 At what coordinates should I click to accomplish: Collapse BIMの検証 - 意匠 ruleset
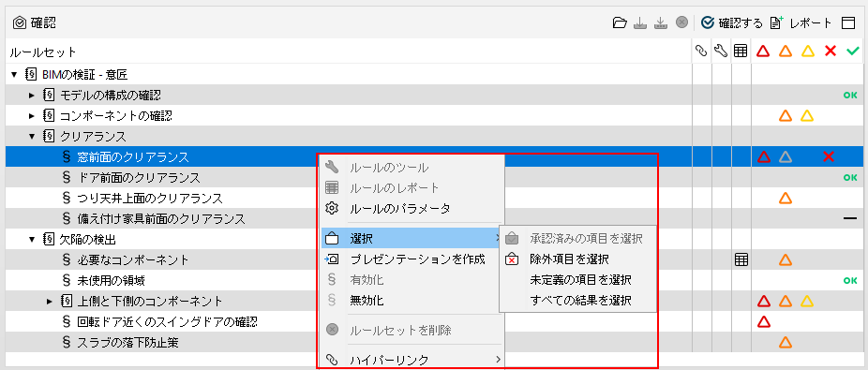[14, 74]
